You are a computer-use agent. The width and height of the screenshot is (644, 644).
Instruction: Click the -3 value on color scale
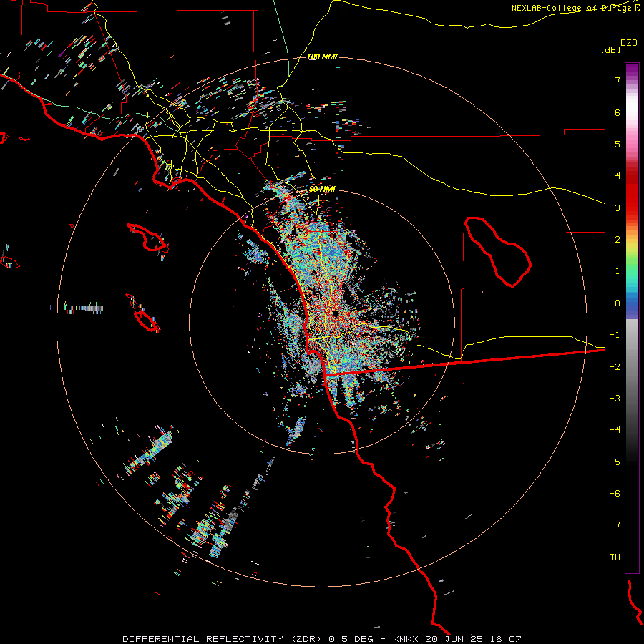pyautogui.click(x=615, y=399)
